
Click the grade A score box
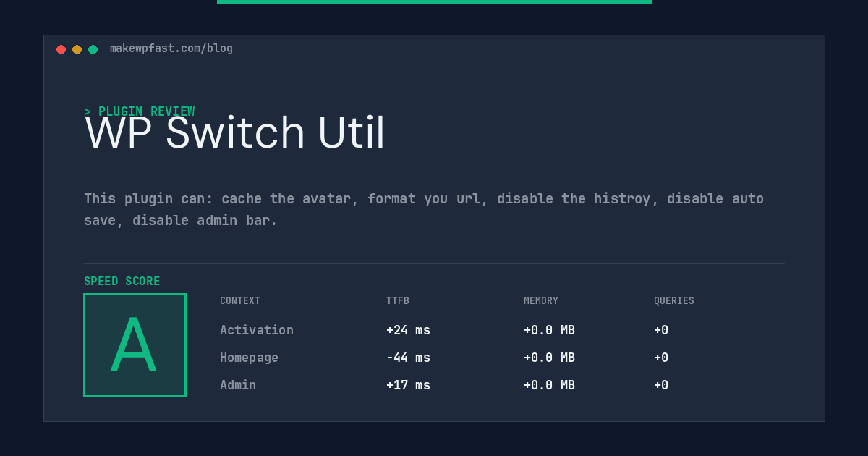coord(135,345)
